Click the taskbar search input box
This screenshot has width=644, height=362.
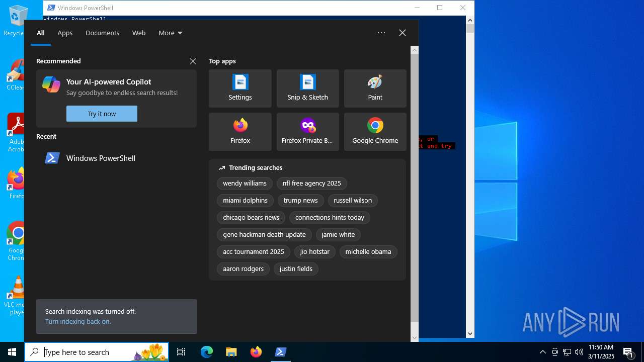[x=97, y=352]
